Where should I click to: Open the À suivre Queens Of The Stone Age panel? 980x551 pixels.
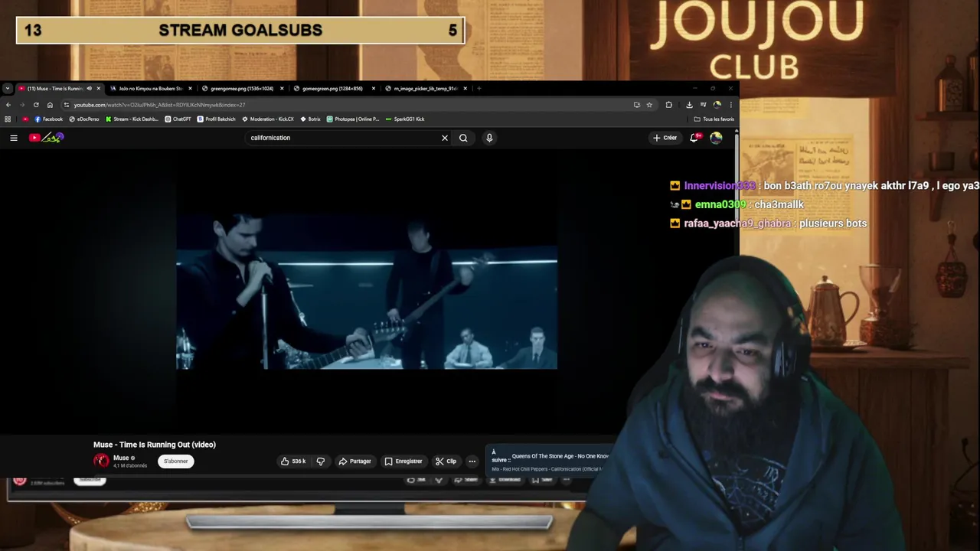click(550, 461)
